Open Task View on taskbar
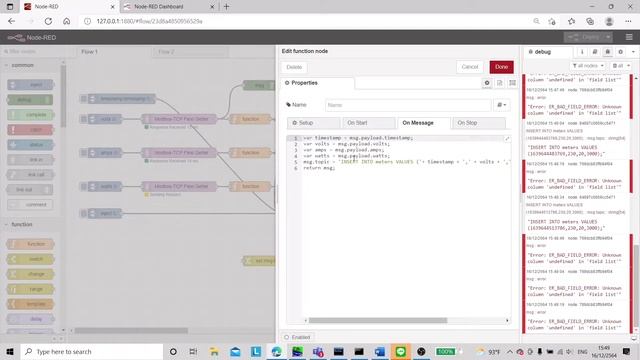 (193, 351)
